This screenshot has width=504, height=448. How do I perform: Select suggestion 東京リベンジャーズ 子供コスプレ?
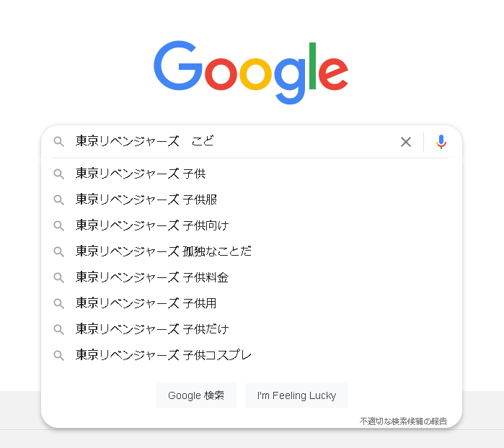point(252,355)
